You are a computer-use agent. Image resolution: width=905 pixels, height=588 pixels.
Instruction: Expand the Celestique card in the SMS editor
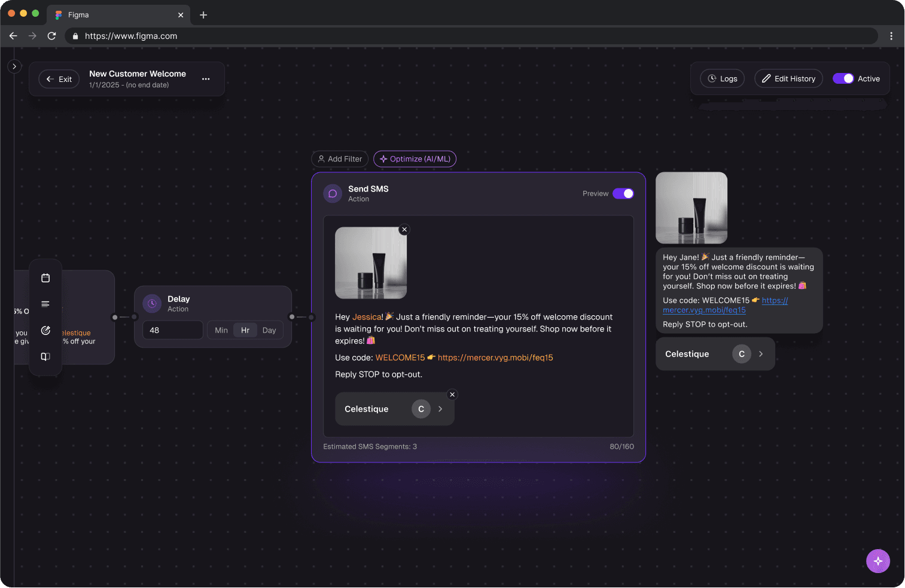[x=440, y=409]
